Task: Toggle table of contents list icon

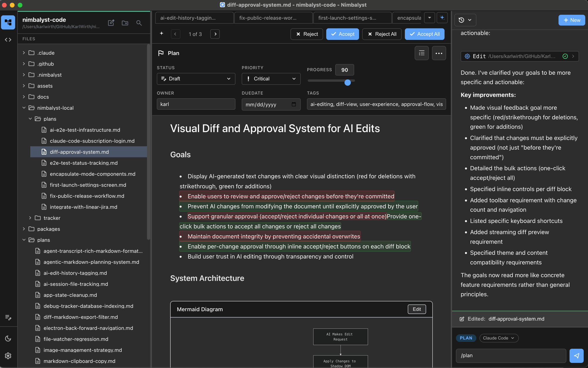Action: 422,53
